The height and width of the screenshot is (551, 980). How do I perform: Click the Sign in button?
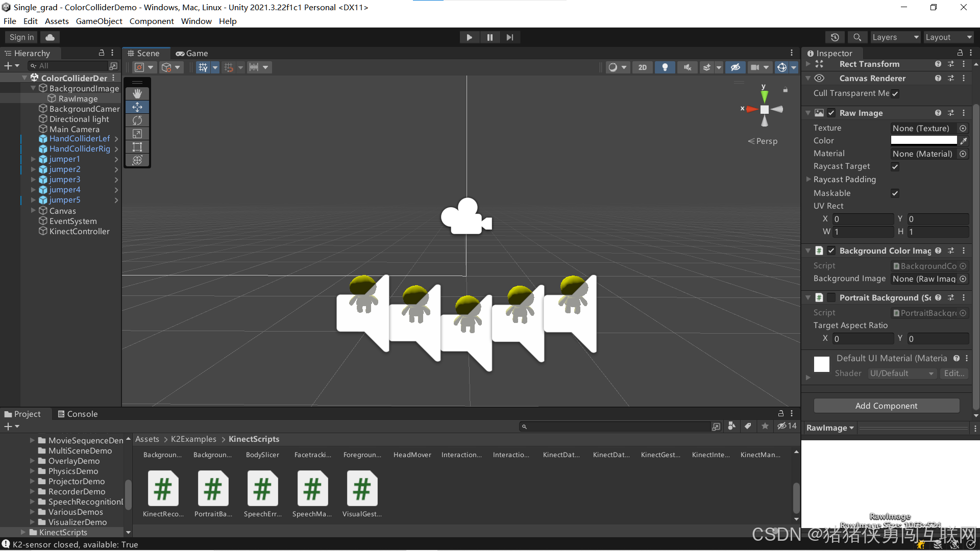pos(20,37)
